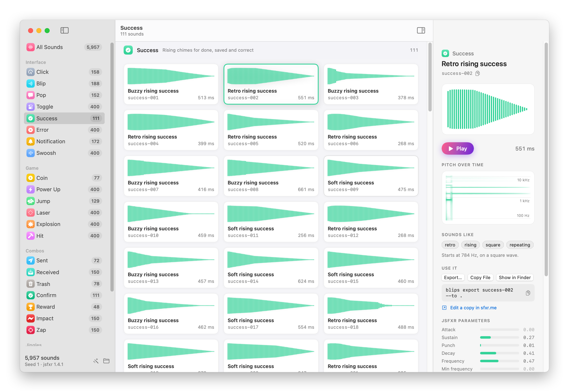This screenshot has height=392, width=569.
Task: Toggle the left sidebar visibility icon
Action: click(65, 30)
